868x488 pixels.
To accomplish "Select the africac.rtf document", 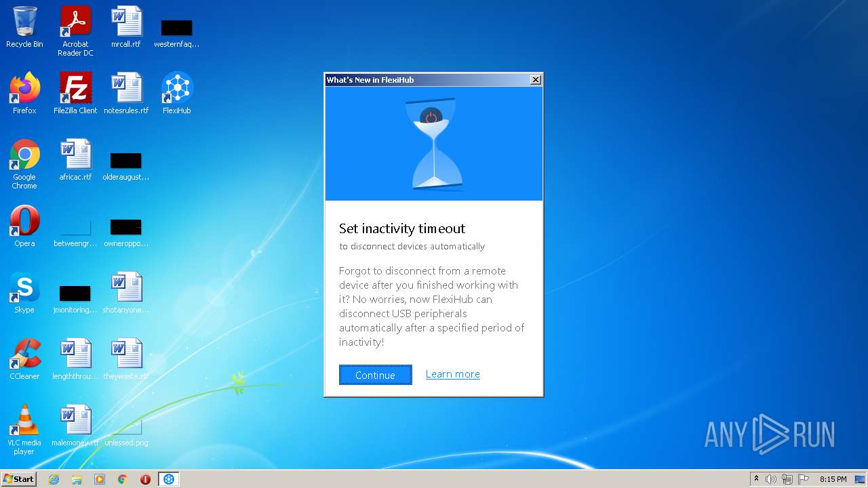I will click(x=75, y=160).
